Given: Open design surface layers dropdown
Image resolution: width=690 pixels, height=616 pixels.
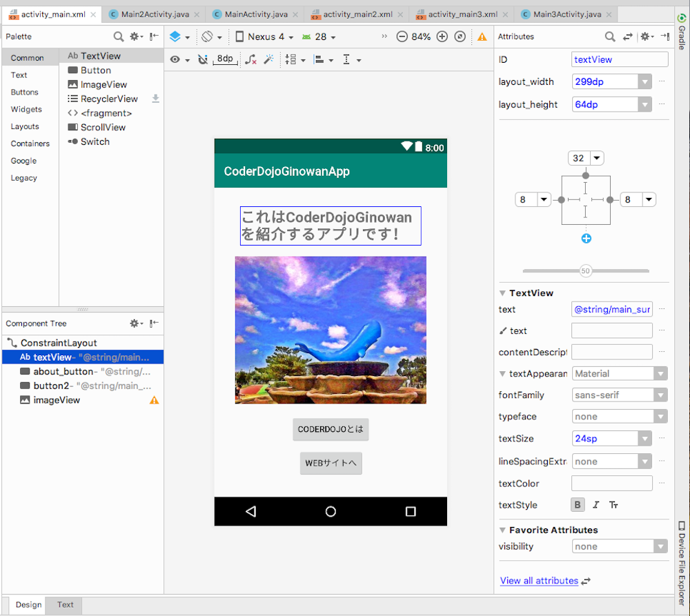Looking at the screenshot, I should click(179, 37).
